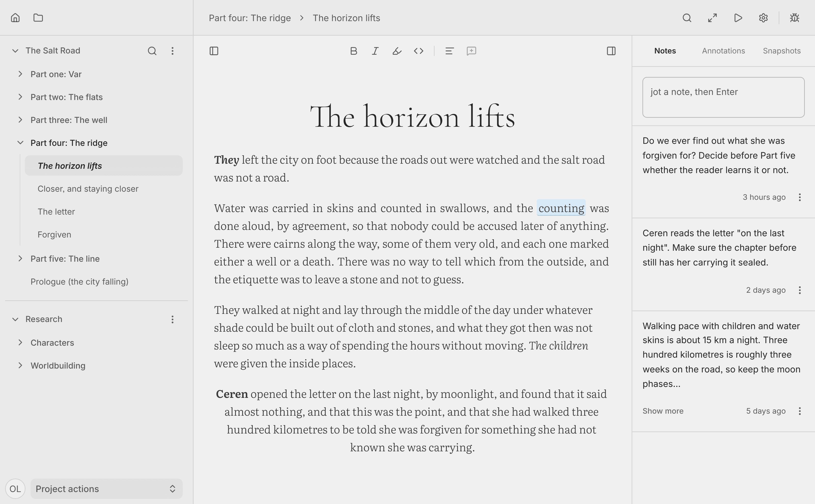815x504 pixels.
Task: Collapse the Research section
Action: click(x=15, y=319)
